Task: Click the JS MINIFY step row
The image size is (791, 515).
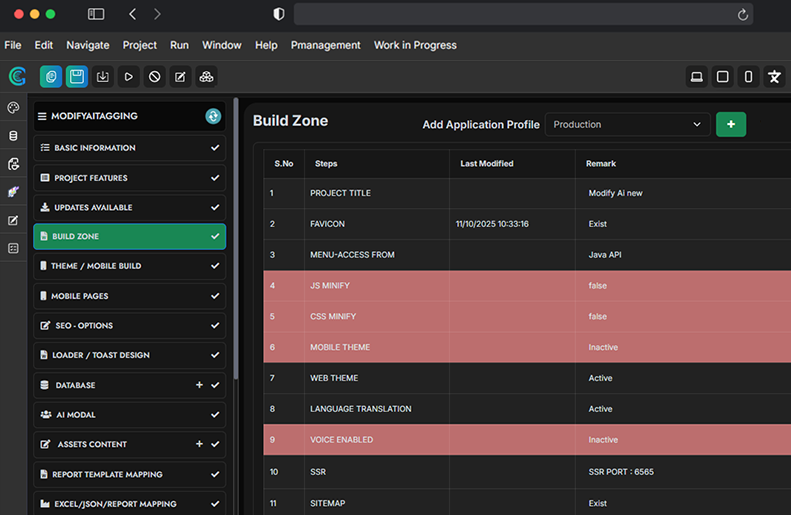Action: 527,285
